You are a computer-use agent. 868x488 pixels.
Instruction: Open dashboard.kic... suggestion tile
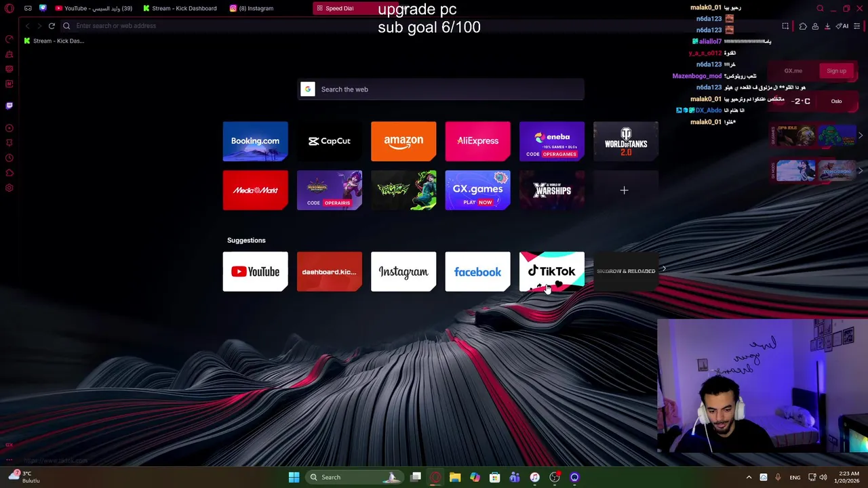329,272
